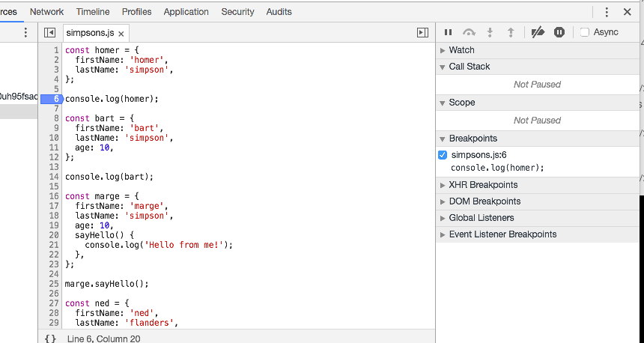The width and height of the screenshot is (644, 343).
Task: Go to the Security tab
Action: click(x=237, y=12)
